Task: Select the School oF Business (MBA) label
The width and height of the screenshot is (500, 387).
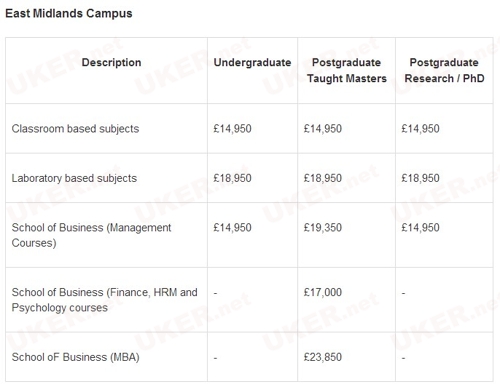Action: point(76,357)
